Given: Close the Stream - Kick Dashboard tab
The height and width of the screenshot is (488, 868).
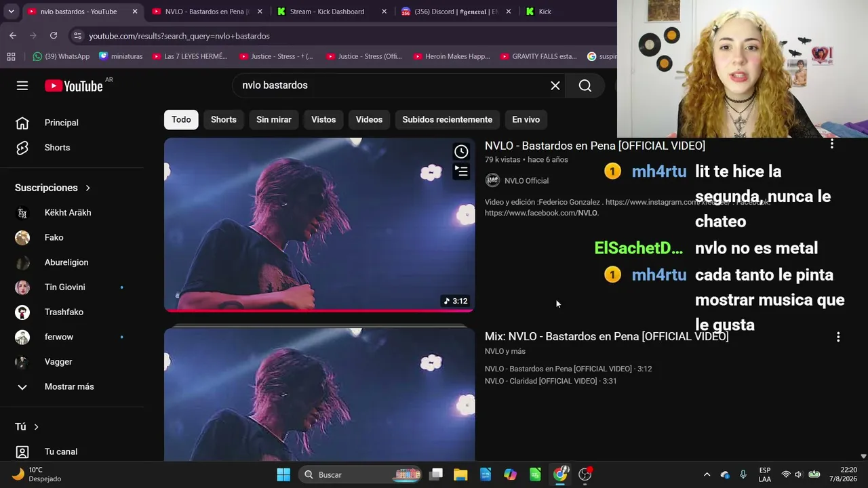Looking at the screenshot, I should coord(384,12).
